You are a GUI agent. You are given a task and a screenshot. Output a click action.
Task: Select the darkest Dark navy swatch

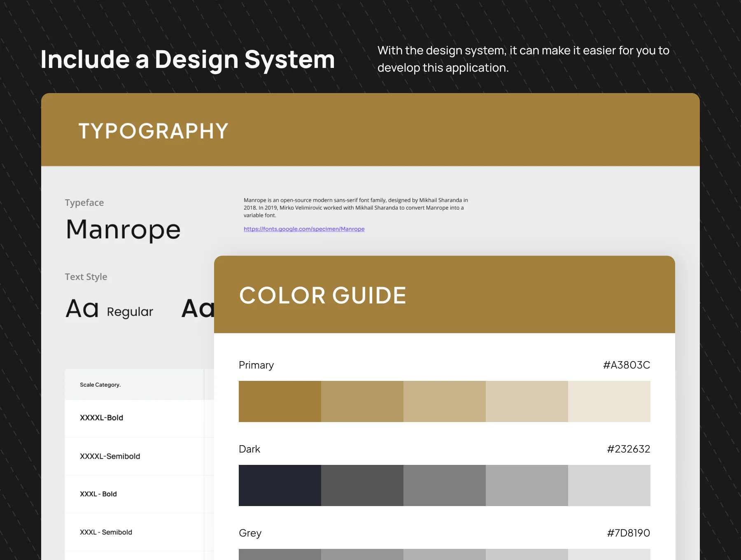tap(280, 485)
